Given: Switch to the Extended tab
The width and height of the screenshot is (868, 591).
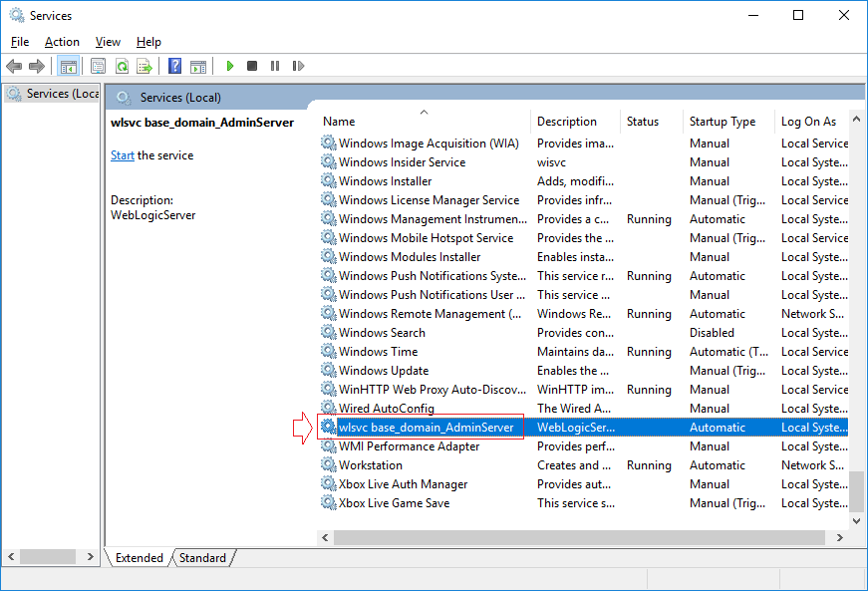Looking at the screenshot, I should [139, 558].
